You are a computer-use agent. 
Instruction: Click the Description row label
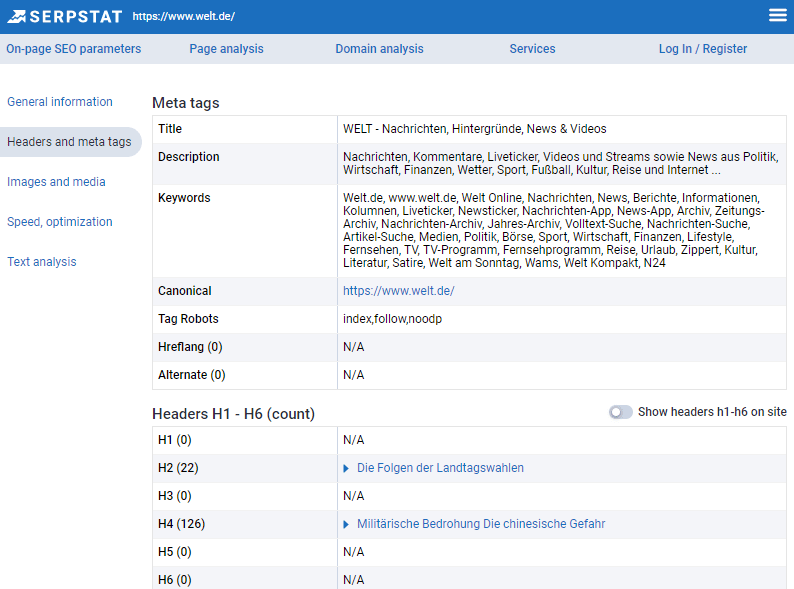pos(188,157)
